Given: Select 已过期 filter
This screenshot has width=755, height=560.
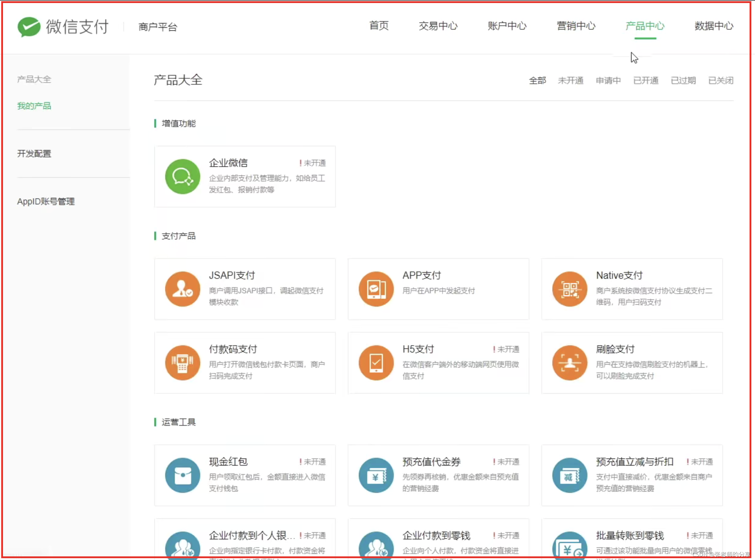Looking at the screenshot, I should point(684,80).
